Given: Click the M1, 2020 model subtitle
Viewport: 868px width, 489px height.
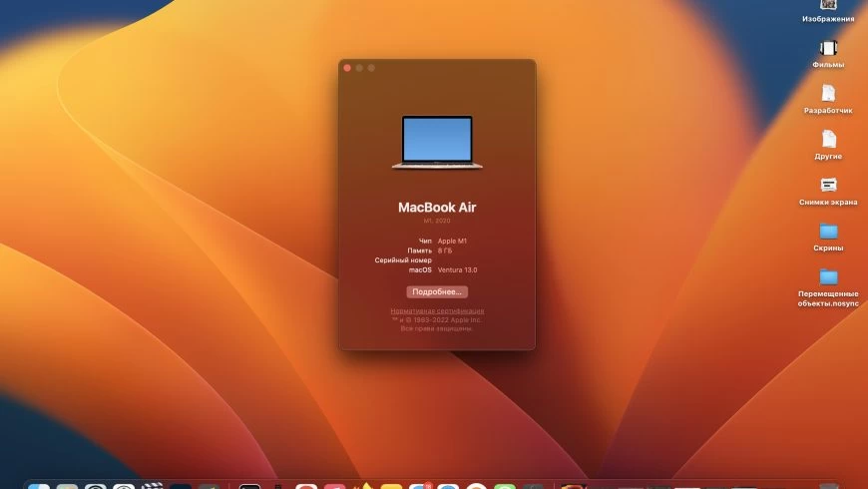Looking at the screenshot, I should click(x=437, y=221).
